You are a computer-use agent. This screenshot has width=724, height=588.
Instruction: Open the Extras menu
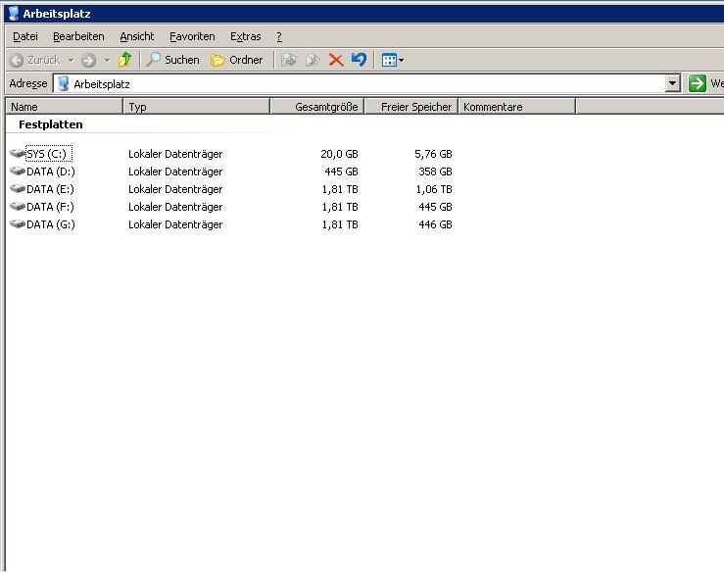[245, 36]
